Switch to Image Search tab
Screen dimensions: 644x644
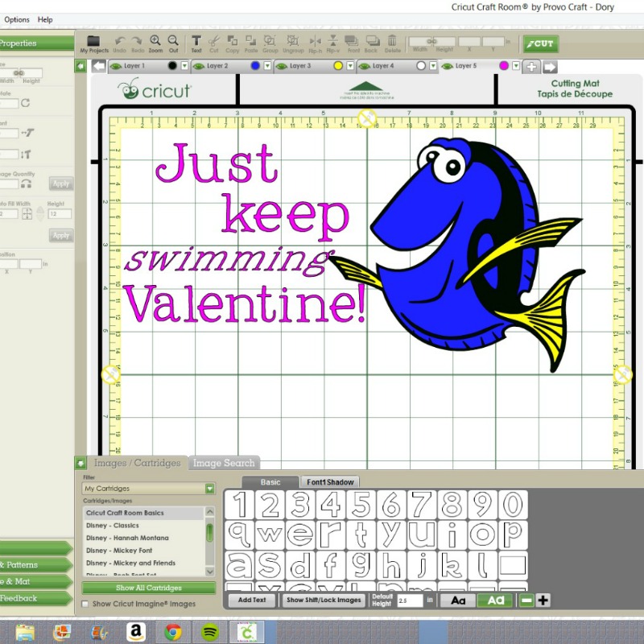point(224,463)
